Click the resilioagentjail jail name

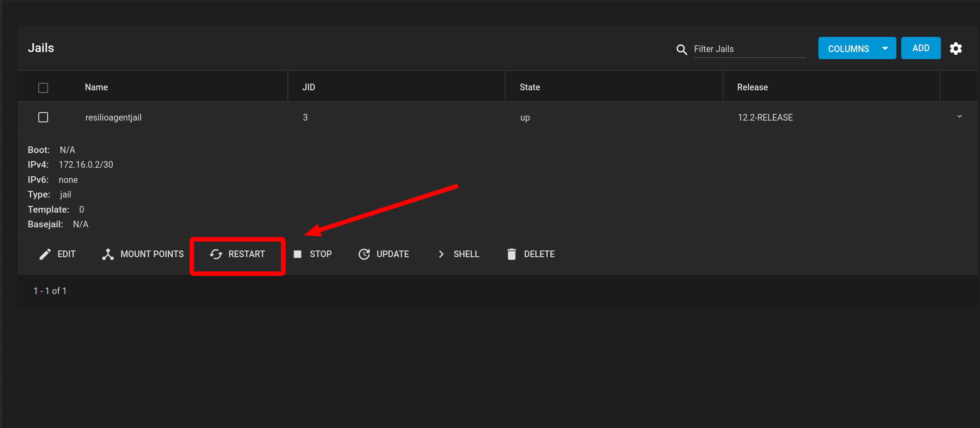(x=113, y=117)
